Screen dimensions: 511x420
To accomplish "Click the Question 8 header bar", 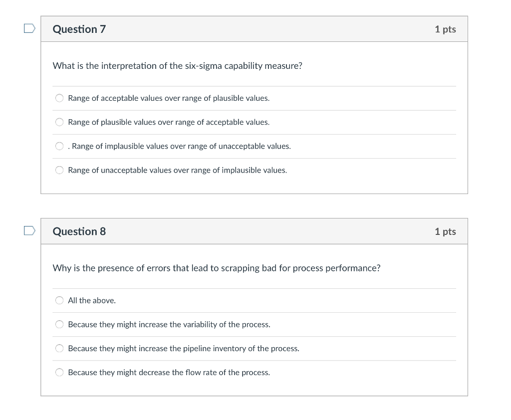I will (255, 231).
